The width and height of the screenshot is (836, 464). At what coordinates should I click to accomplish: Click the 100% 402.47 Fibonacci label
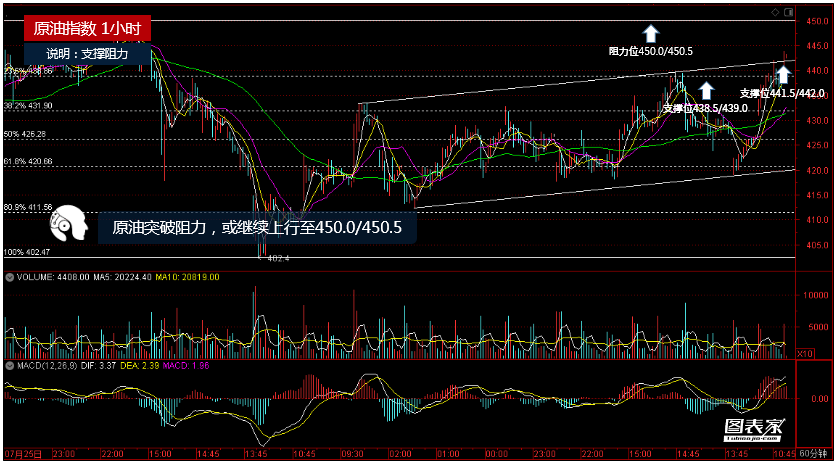pos(27,252)
